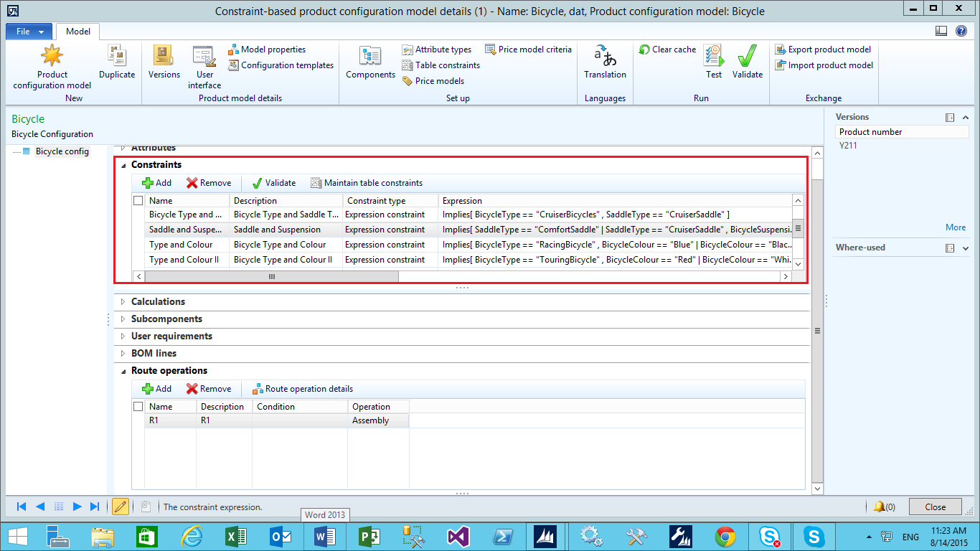Screen dimensions: 980x551
Task: Open the File menu dropdown
Action: (x=29, y=32)
